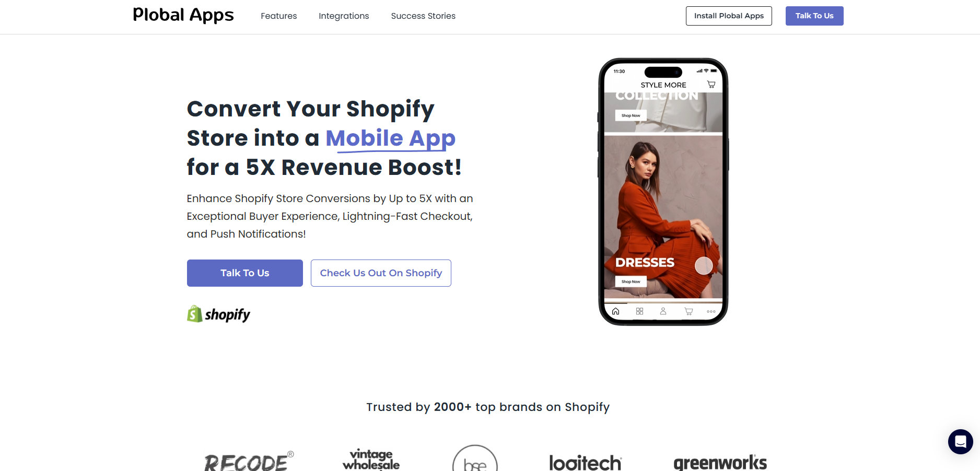Tap Shop Now under DRESSES in phone
Viewport: 980px width, 471px height.
(x=631, y=281)
